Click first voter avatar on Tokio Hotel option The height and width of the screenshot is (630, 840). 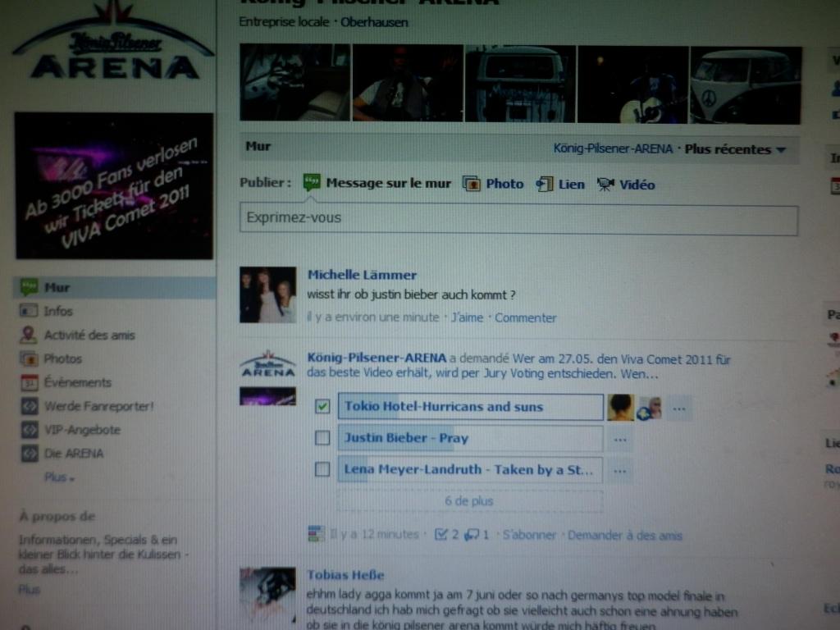[x=620, y=408]
